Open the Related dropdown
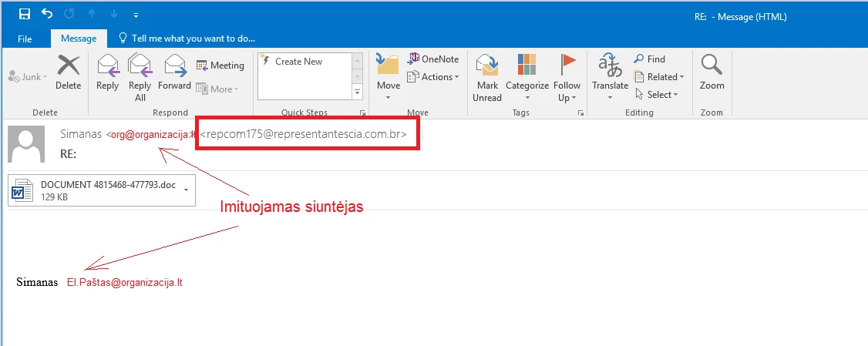 tap(659, 77)
